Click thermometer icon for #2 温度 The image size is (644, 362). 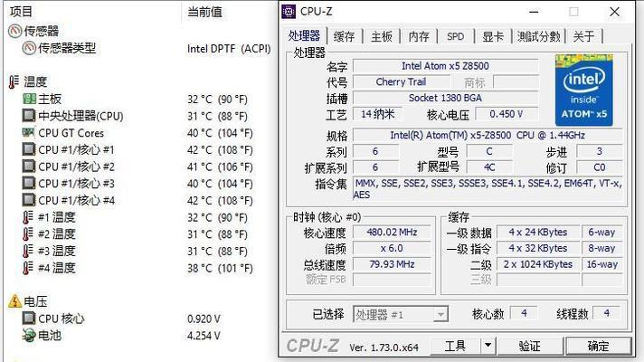pos(27,234)
